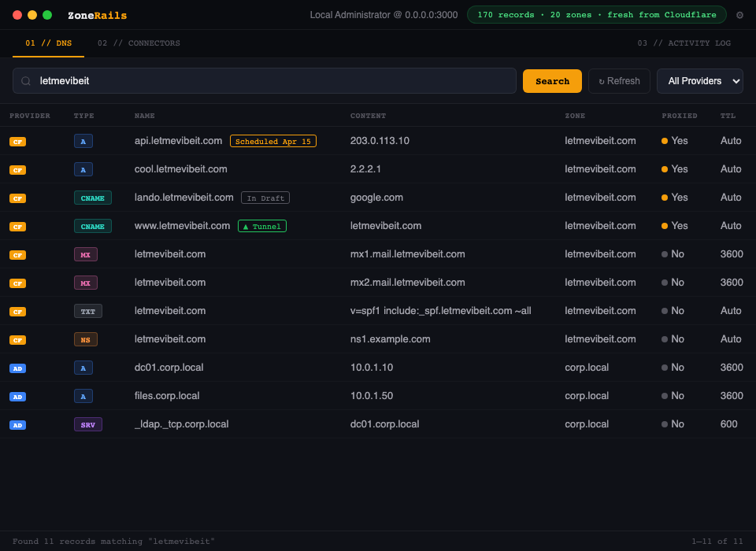Click the CNAME badge for www.letmevibeit.com
The width and height of the screenshot is (756, 551).
tap(92, 226)
